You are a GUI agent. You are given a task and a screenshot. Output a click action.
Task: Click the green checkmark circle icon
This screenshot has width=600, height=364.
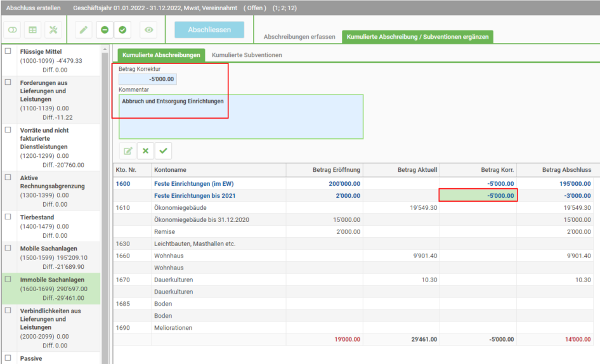[122, 30]
